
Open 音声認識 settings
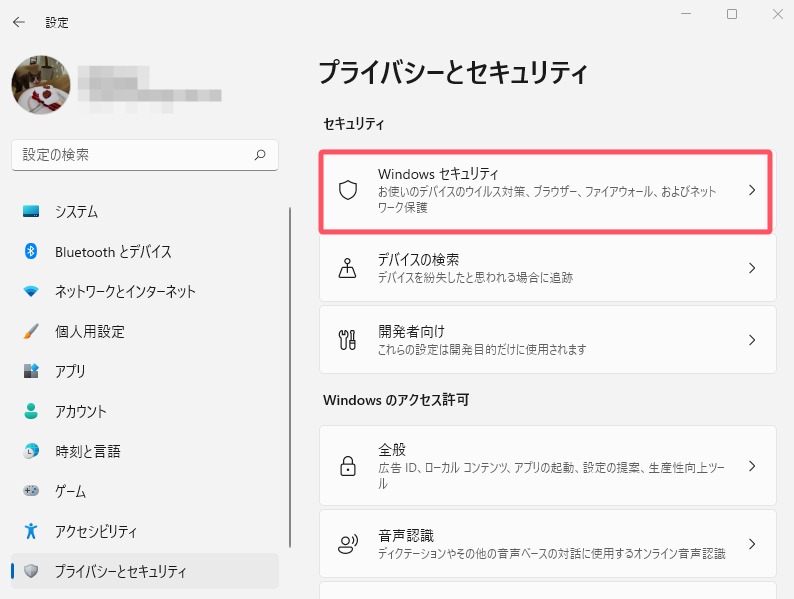pos(548,544)
